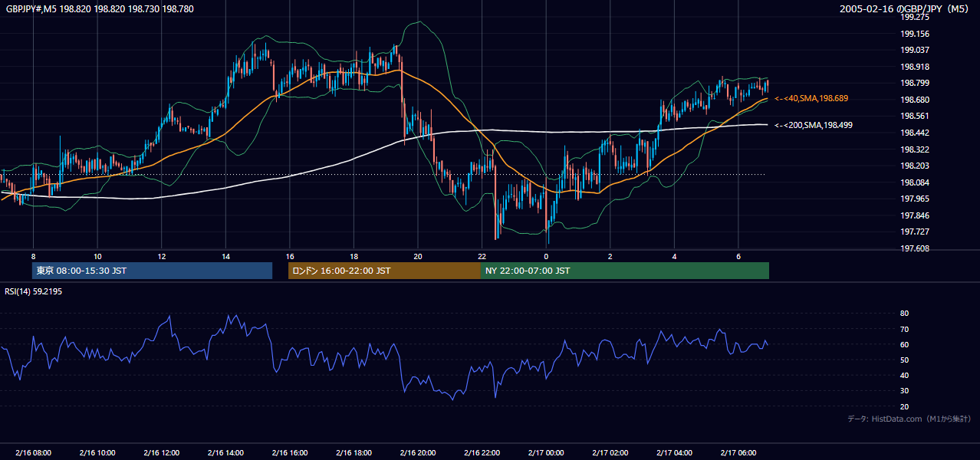Screen dimensions: 980x460
Task: Click RSI scale value 70
Action: click(904, 329)
